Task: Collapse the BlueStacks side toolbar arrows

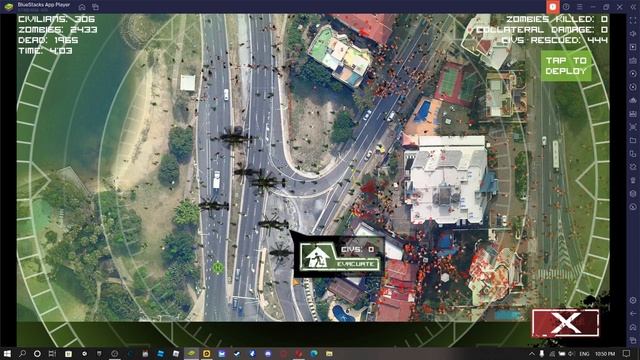Action: [x=633, y=7]
